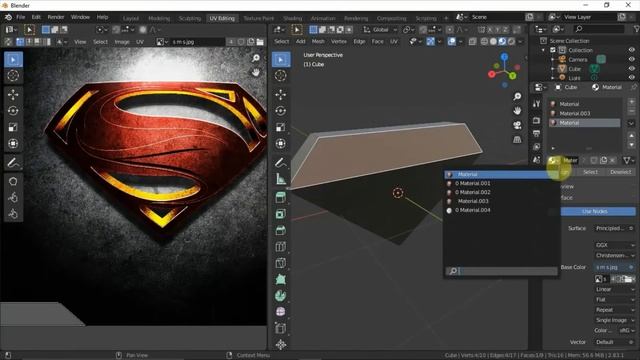Select the Cursor tool in UV editor
This screenshot has height=360, width=640.
[x=13, y=76]
